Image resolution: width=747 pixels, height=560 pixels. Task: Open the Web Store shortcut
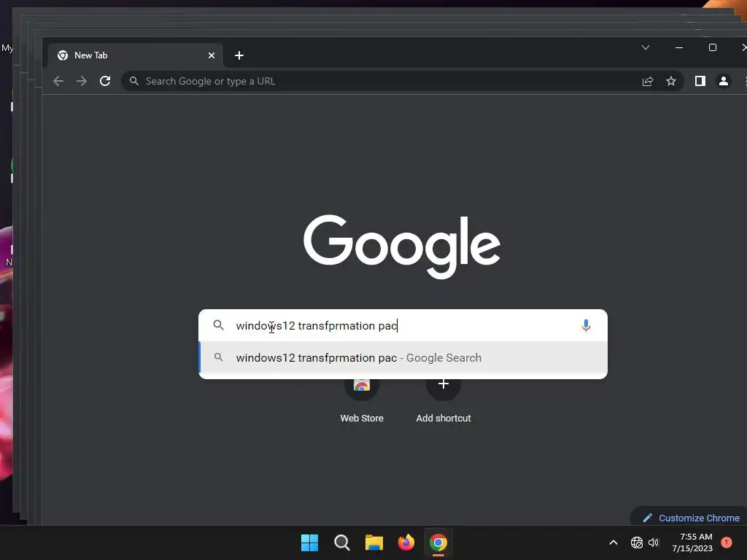click(362, 400)
